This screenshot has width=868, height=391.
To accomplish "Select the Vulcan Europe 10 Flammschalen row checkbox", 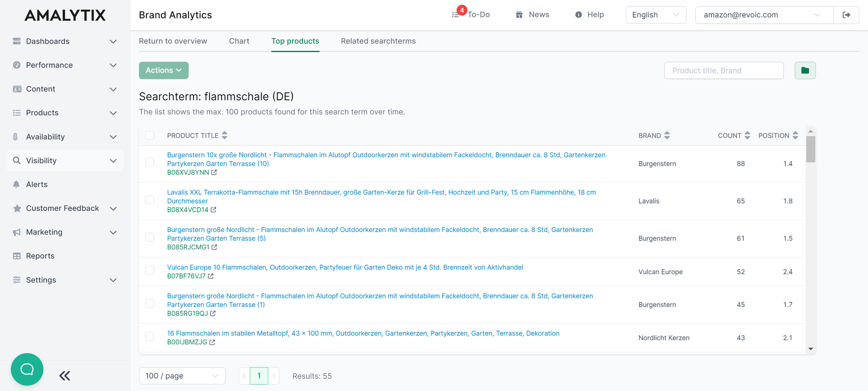I will 150,271.
